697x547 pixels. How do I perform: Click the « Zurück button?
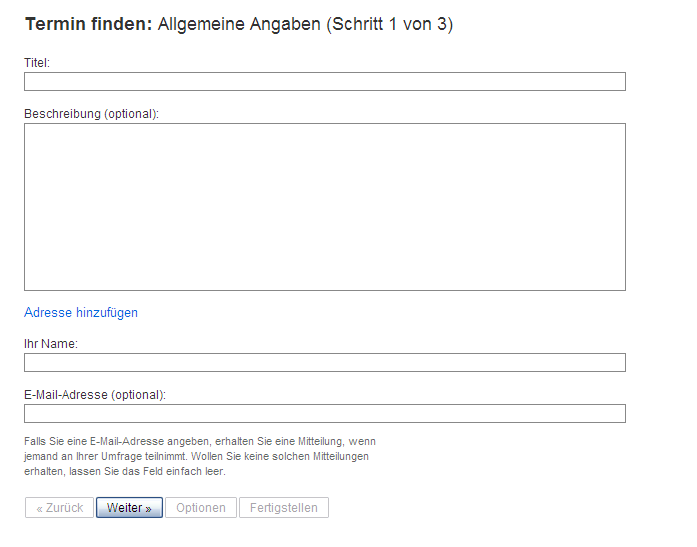point(60,508)
